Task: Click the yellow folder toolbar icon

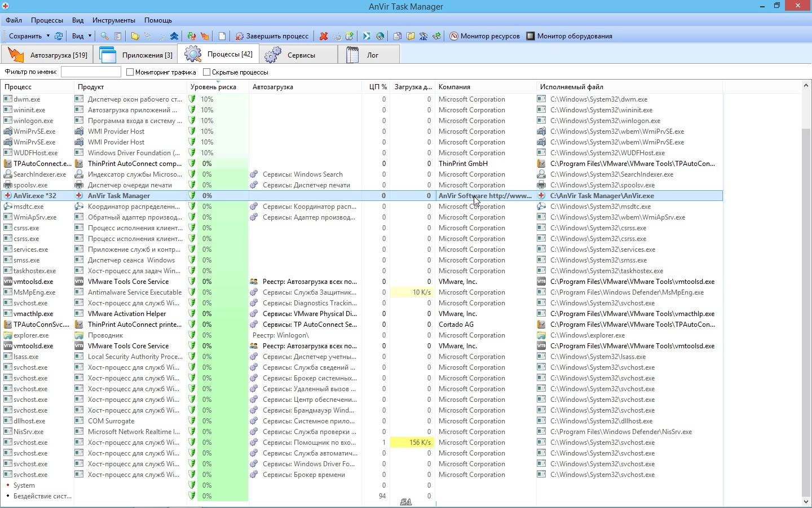Action: pos(135,36)
